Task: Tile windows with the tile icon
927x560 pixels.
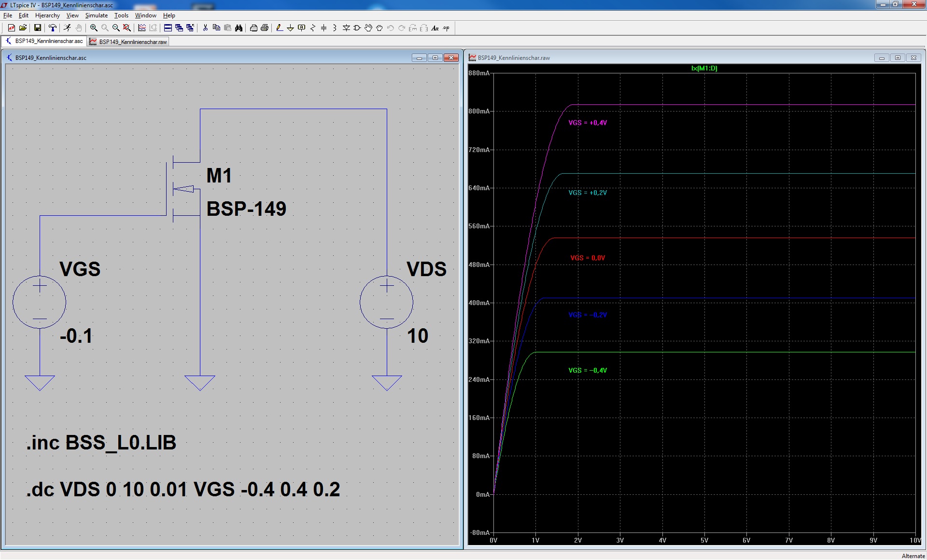Action: 168,28
